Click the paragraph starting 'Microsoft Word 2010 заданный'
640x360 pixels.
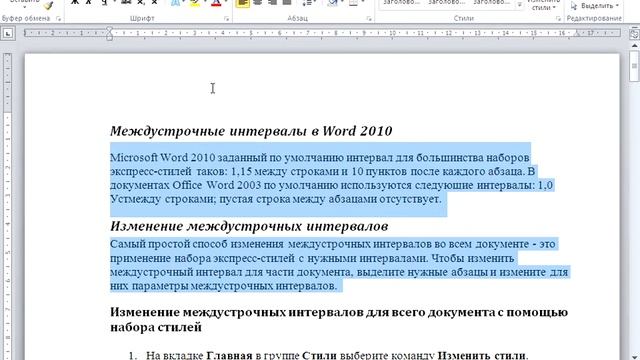331,178
